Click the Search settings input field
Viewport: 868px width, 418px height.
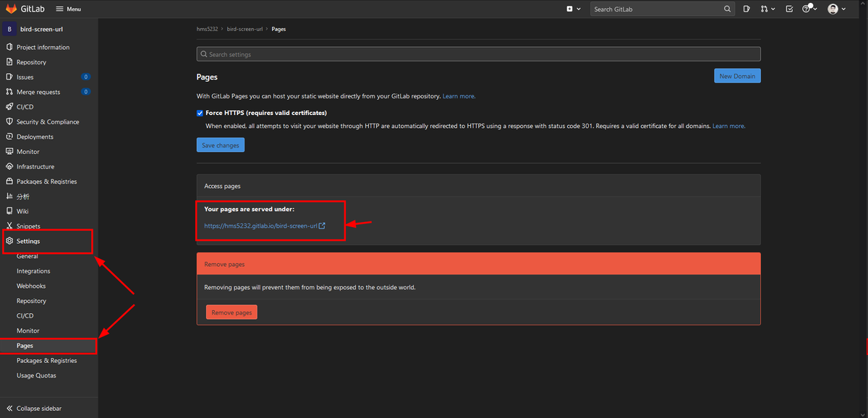coord(478,54)
